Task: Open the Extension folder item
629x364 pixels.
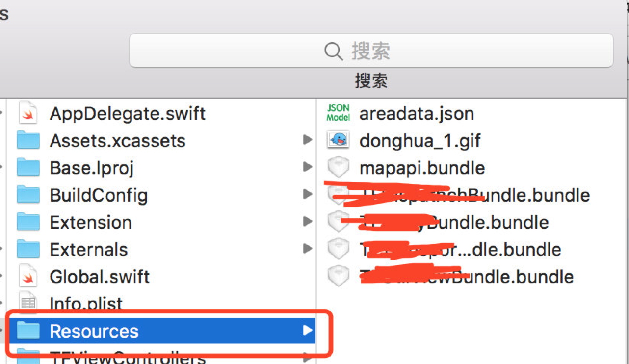Action: click(91, 222)
